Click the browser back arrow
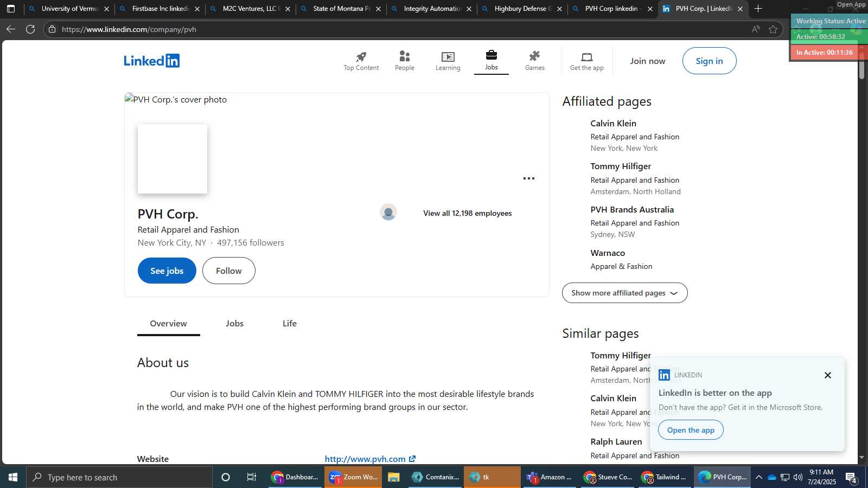 point(11,29)
